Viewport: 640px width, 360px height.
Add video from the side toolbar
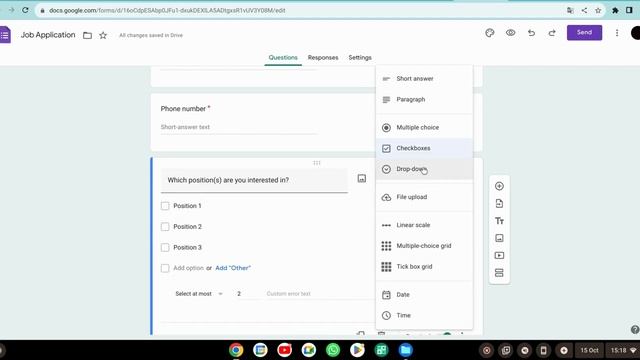click(x=499, y=256)
